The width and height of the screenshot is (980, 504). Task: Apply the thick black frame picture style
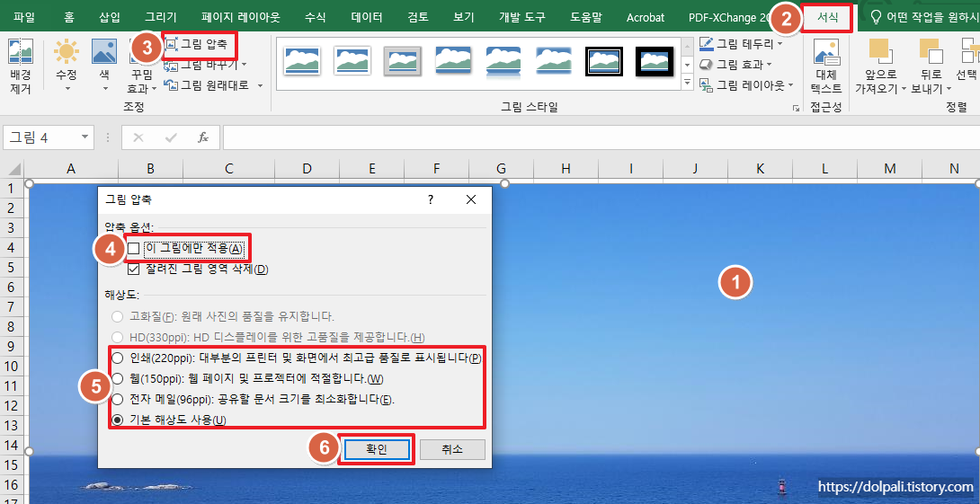click(x=655, y=61)
